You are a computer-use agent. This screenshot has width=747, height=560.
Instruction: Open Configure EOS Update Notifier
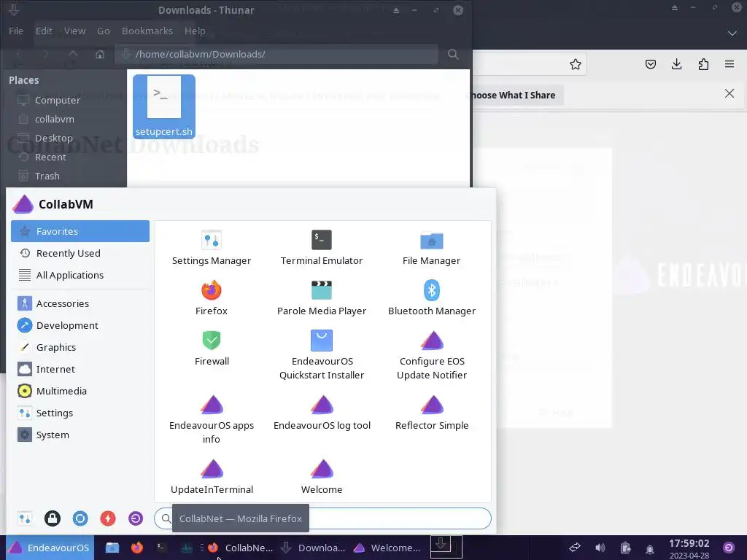(432, 355)
